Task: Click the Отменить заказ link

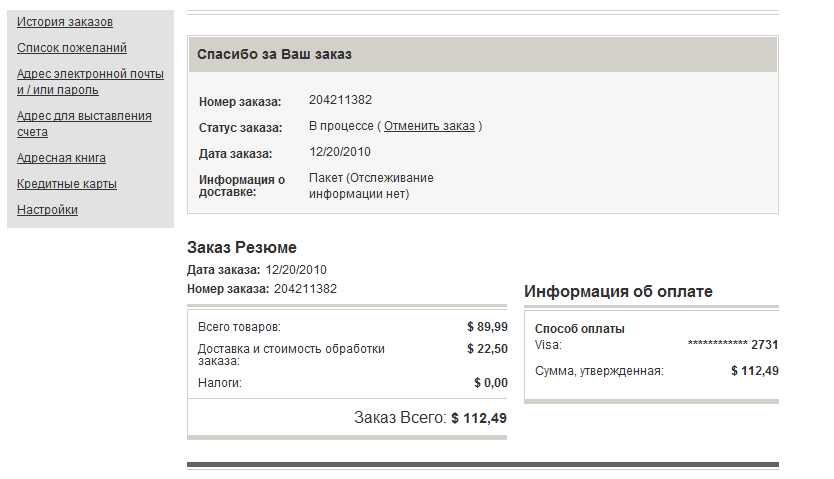Action: click(x=429, y=127)
